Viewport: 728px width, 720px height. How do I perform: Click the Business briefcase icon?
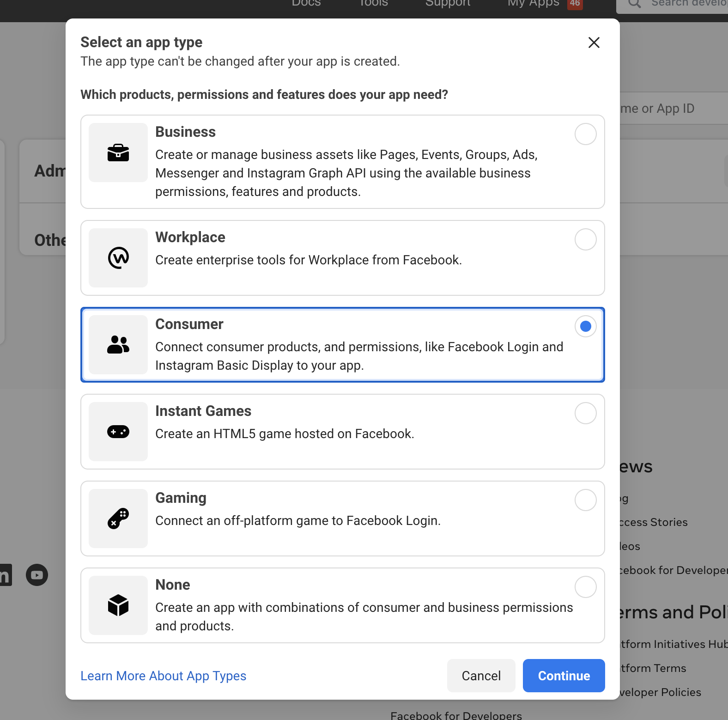tap(118, 153)
